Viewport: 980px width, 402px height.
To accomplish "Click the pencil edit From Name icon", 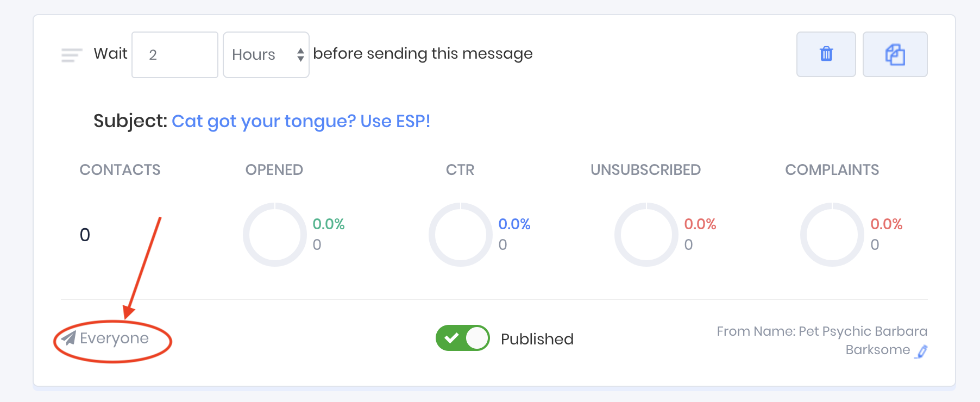I will tap(921, 351).
